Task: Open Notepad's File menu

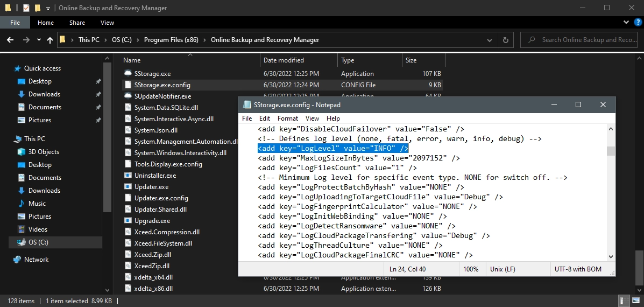Action: click(247, 118)
